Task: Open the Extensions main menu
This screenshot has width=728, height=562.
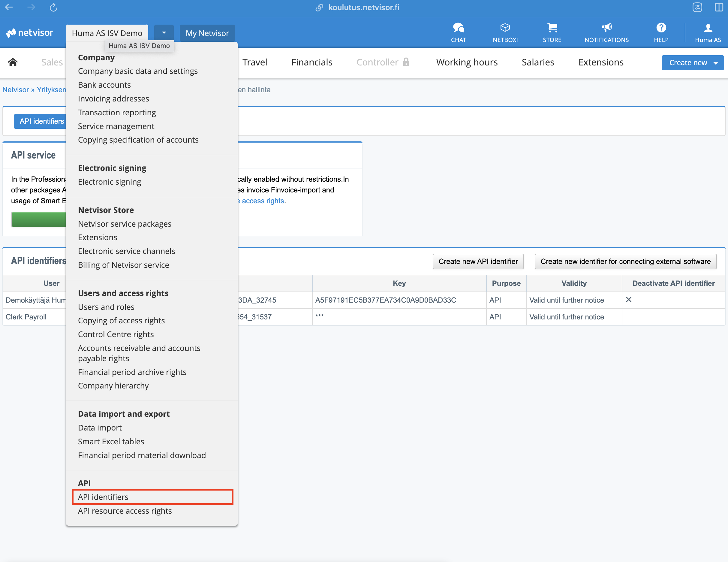Action: [601, 62]
